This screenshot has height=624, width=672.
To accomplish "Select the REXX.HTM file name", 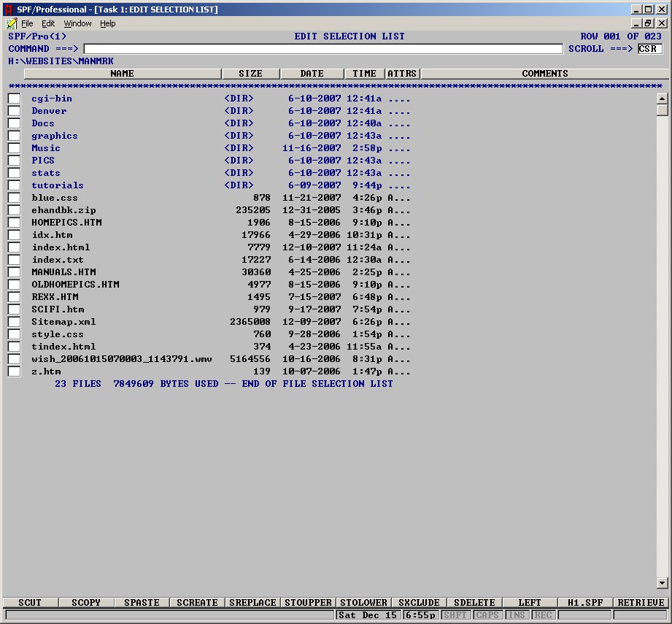I will click(55, 297).
